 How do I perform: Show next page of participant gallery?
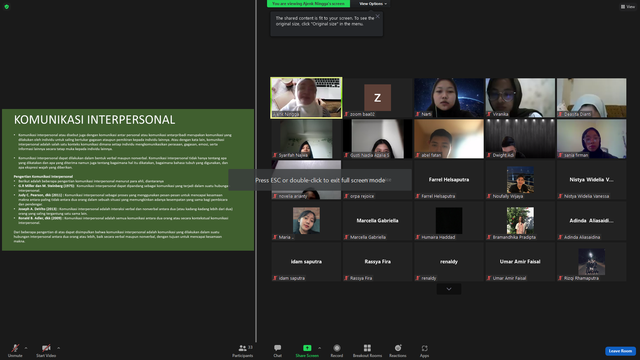tap(449, 289)
